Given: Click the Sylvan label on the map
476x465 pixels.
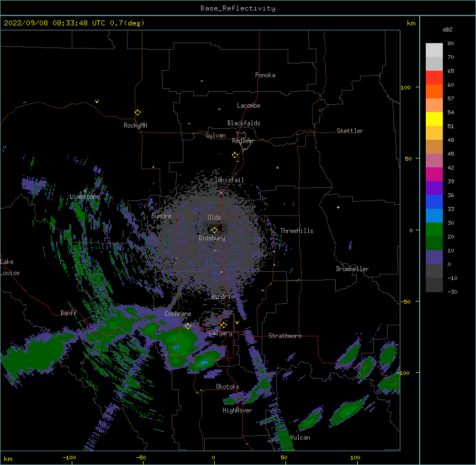Looking at the screenshot, I should [x=215, y=135].
